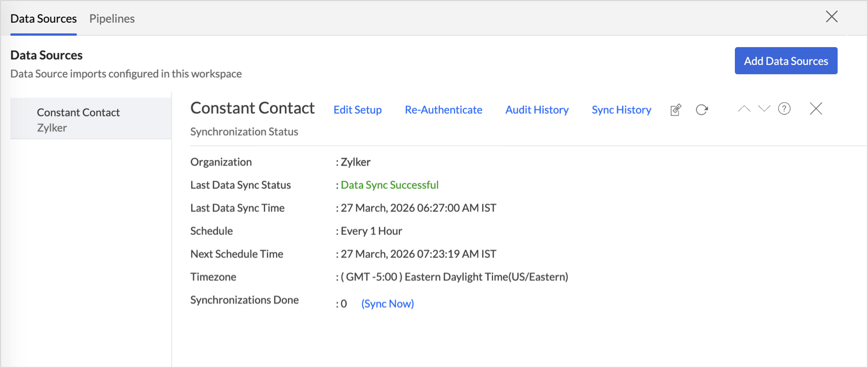View the Audit History
The width and height of the screenshot is (868, 368).
[537, 110]
